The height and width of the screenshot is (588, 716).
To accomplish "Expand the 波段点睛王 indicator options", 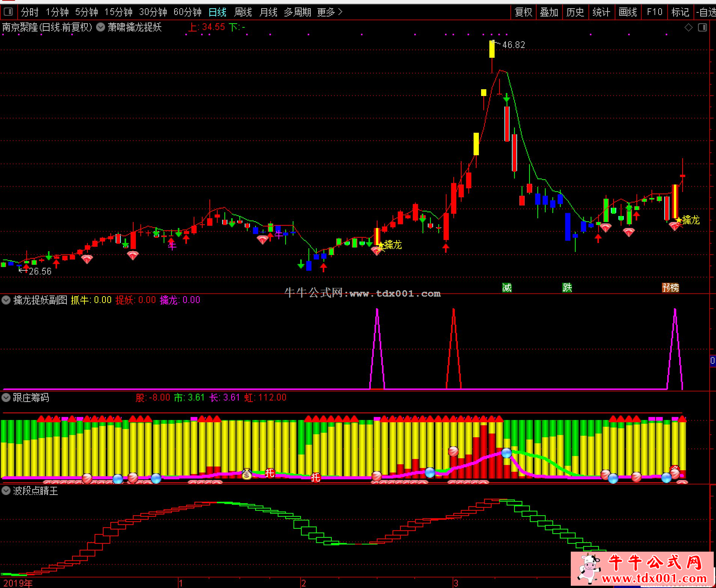I will point(6,490).
